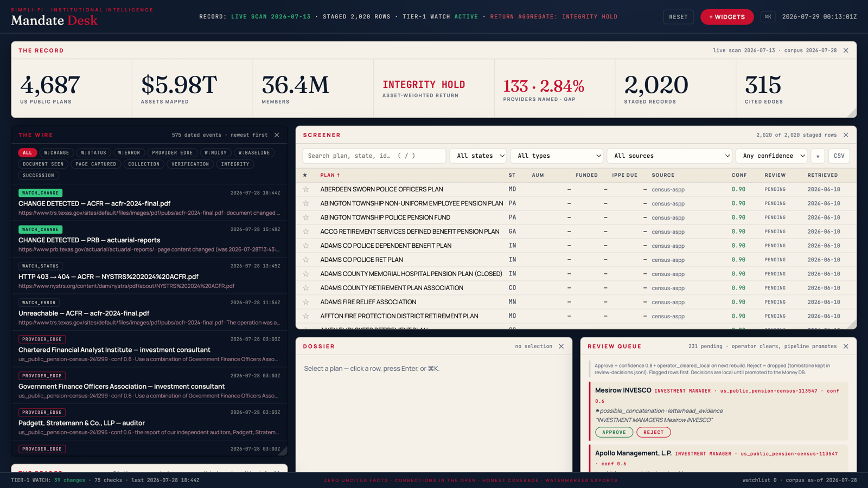Image resolution: width=868 pixels, height=488 pixels.
Task: Toggle starred-only filter in Screener toolbar
Action: tap(818, 156)
